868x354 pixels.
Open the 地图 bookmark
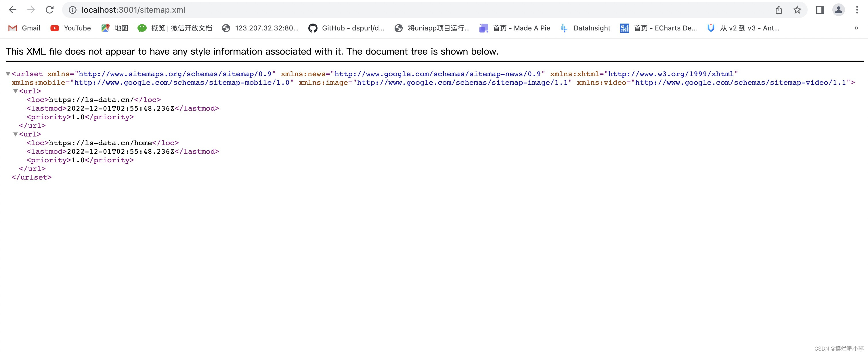click(114, 28)
